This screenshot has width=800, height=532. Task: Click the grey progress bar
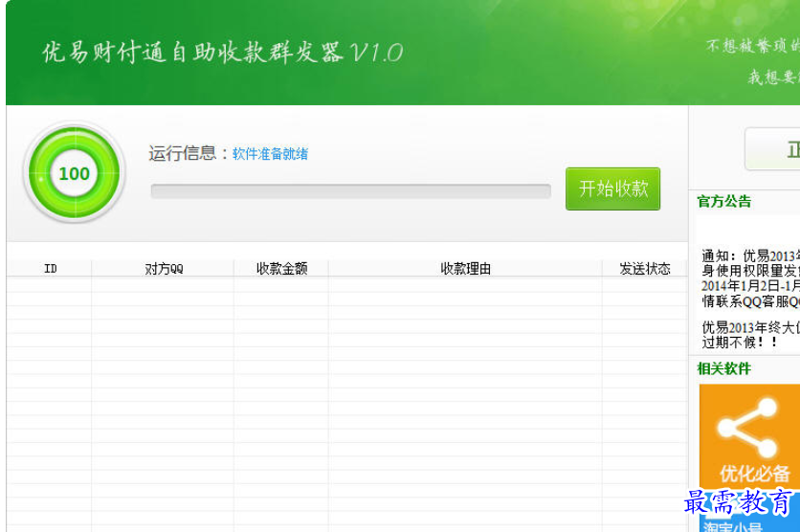point(350,191)
